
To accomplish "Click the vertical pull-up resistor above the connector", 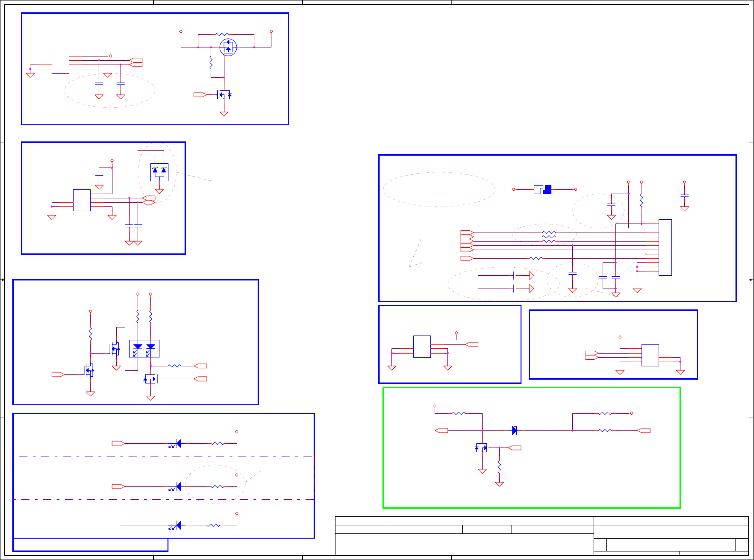I will click(642, 200).
